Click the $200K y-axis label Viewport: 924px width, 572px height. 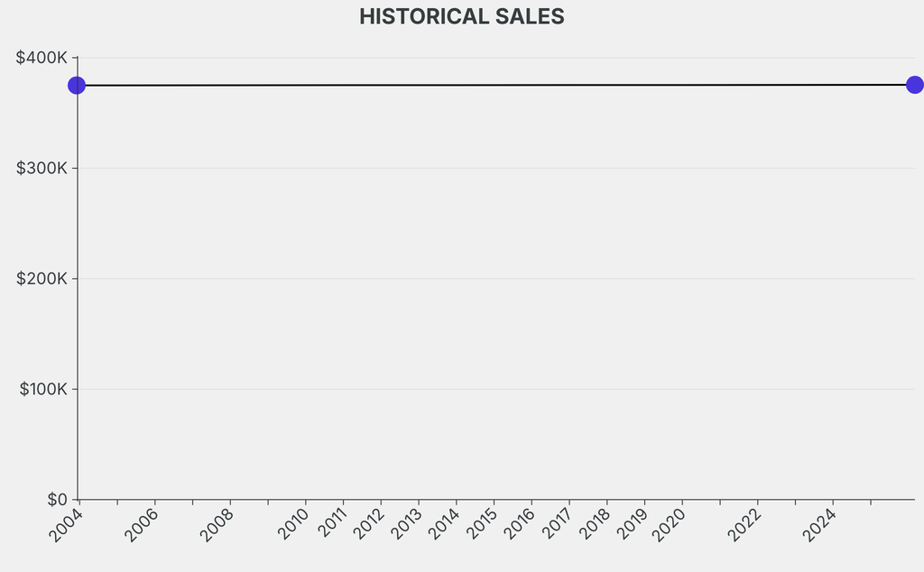(42, 279)
